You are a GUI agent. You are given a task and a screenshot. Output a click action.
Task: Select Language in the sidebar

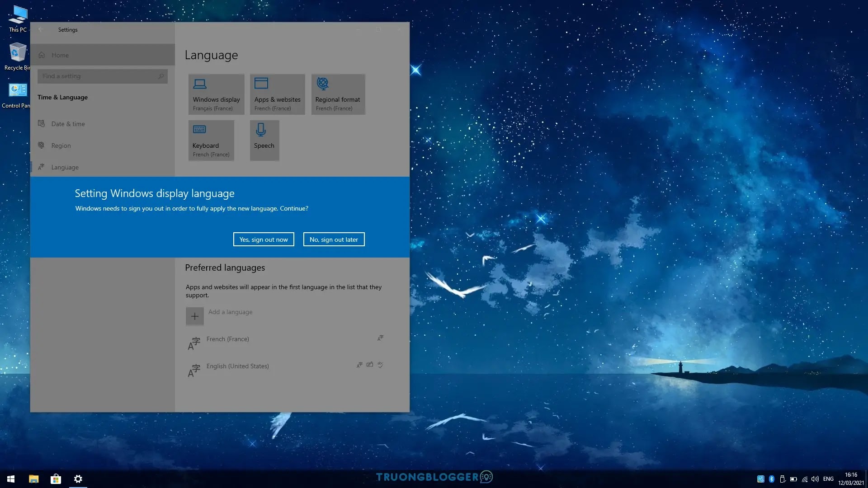click(x=103, y=167)
